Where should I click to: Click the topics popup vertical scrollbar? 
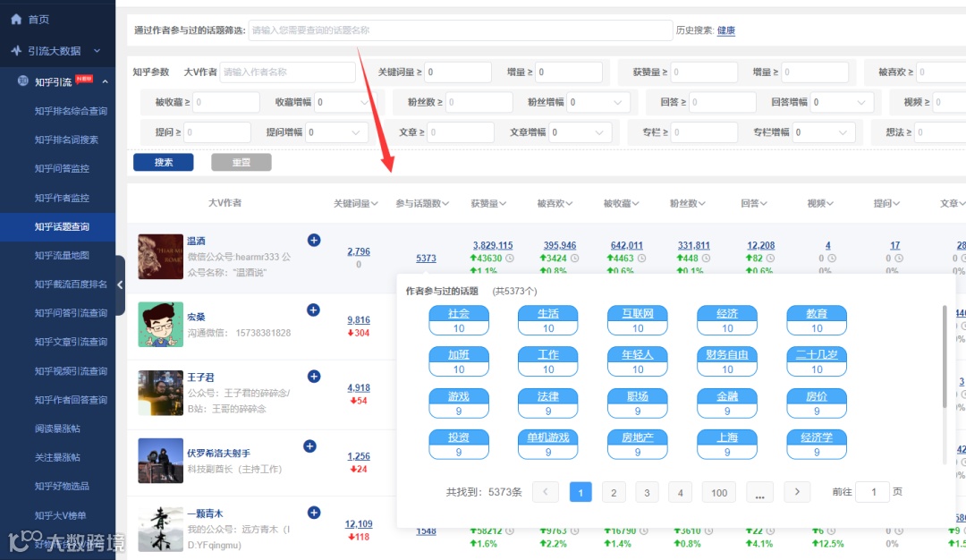coord(945,356)
